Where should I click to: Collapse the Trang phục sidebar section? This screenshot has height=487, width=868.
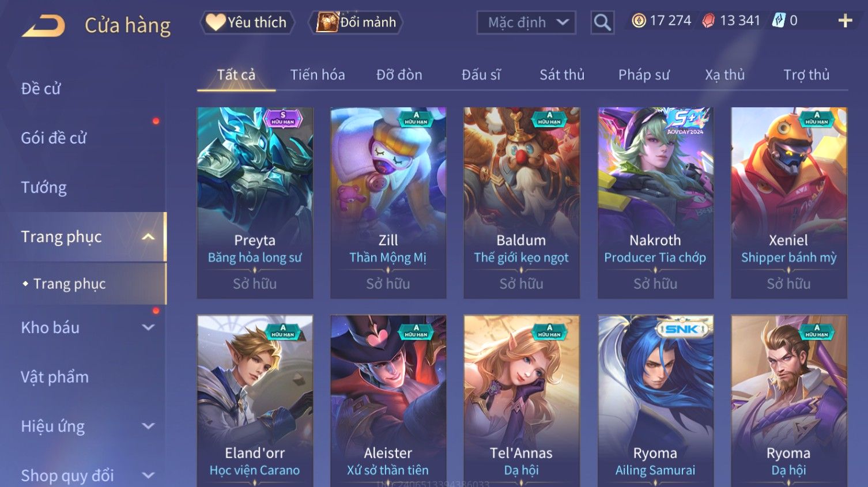pyautogui.click(x=148, y=237)
